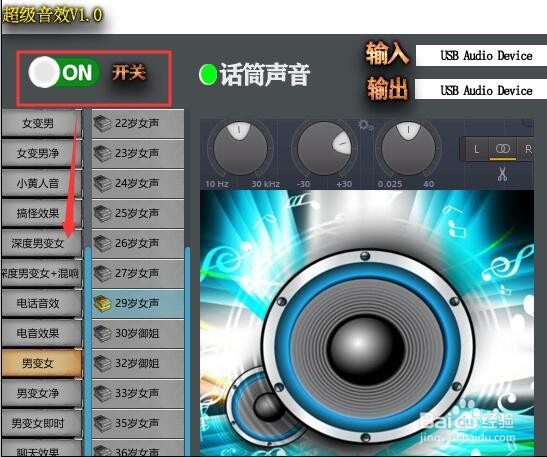Select the 25岁女声 preset text

tap(137, 213)
